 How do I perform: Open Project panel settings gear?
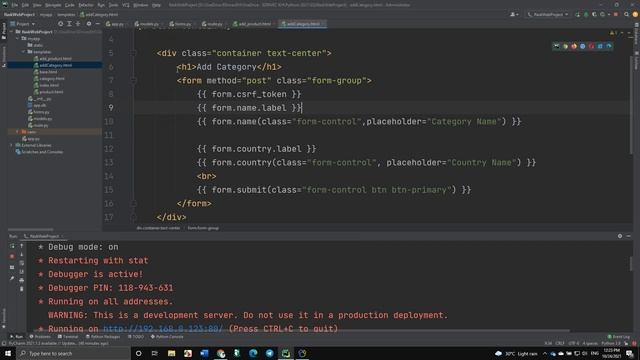click(x=89, y=24)
